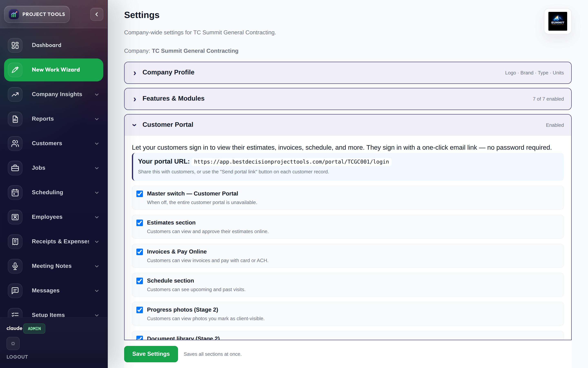
Task: Click the Features & Modules section heading
Action: click(174, 99)
